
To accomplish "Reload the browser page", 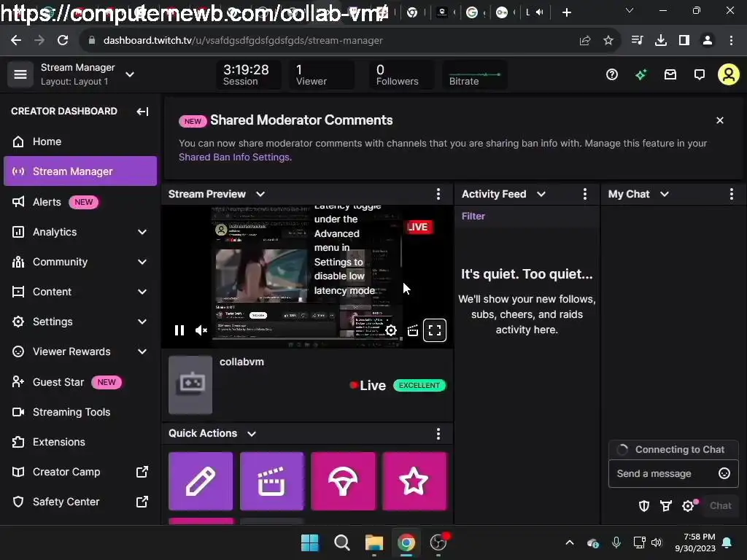I will coord(63,41).
